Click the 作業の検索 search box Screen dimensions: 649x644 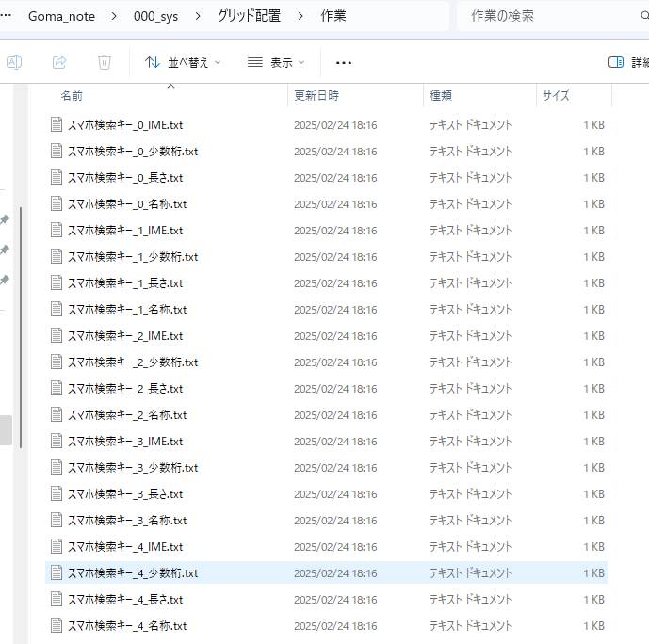pos(546,16)
